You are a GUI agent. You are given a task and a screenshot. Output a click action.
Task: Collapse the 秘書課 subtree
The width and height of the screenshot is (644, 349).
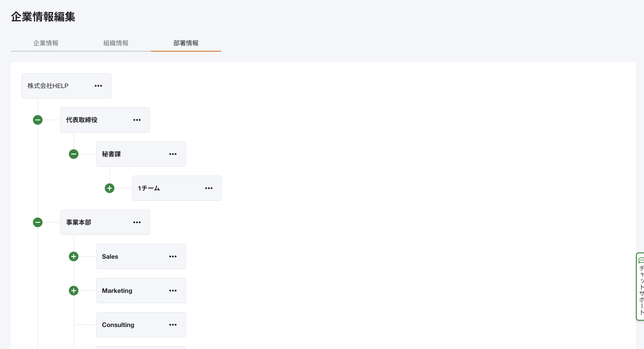[x=73, y=154]
